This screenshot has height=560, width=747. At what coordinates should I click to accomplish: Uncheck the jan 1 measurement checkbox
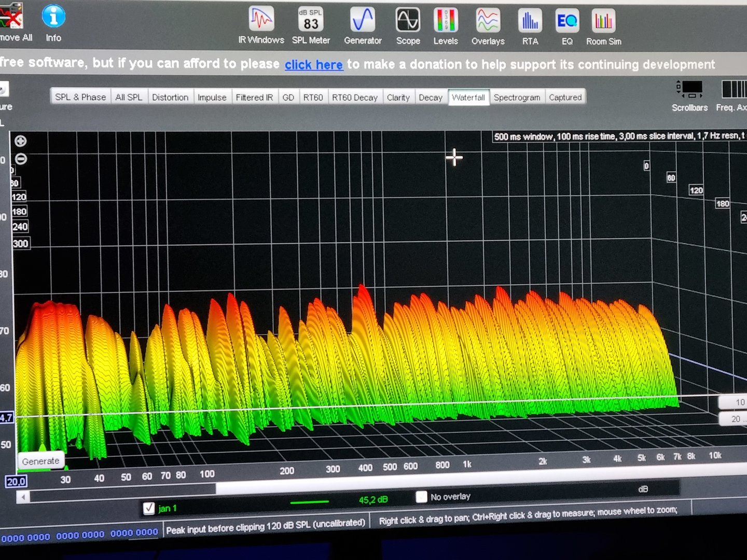pyautogui.click(x=149, y=508)
